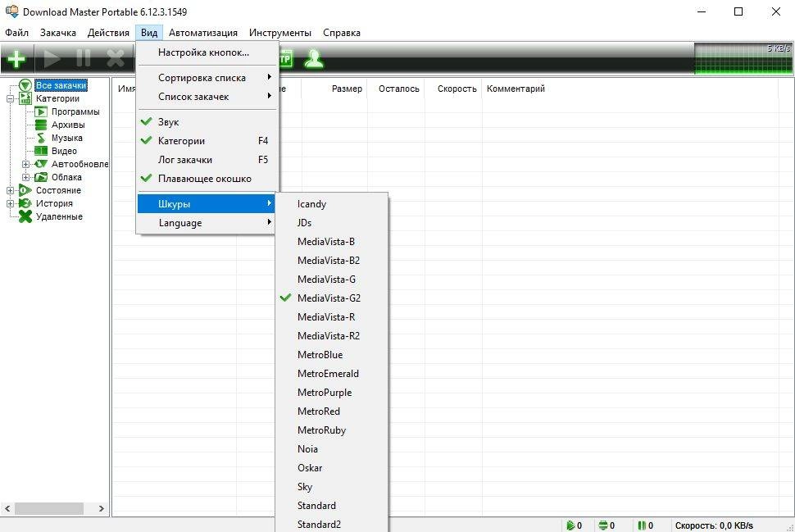Click the Pause download toolbar icon
Screen dimensions: 795x532
point(84,58)
